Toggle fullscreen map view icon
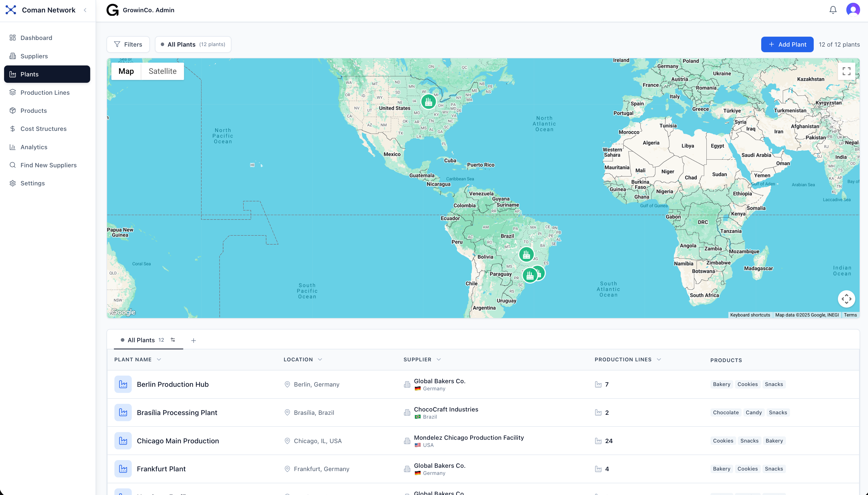Viewport: 868px width, 495px height. point(846,71)
